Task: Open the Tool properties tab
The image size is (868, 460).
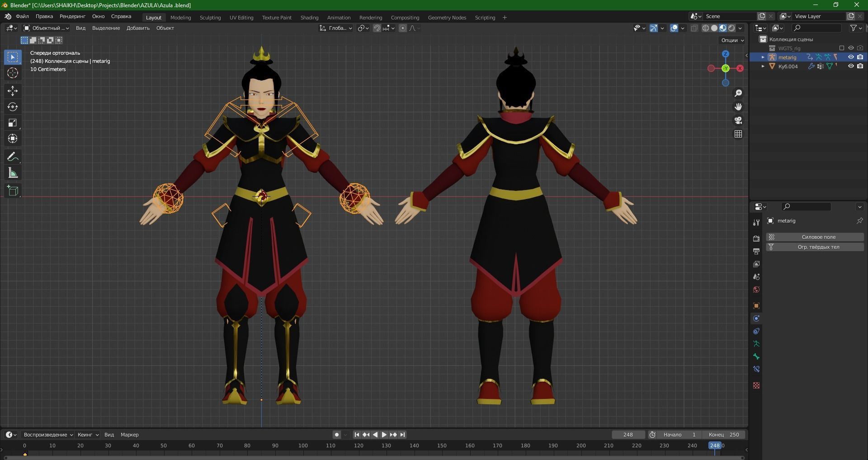Action: point(756,222)
